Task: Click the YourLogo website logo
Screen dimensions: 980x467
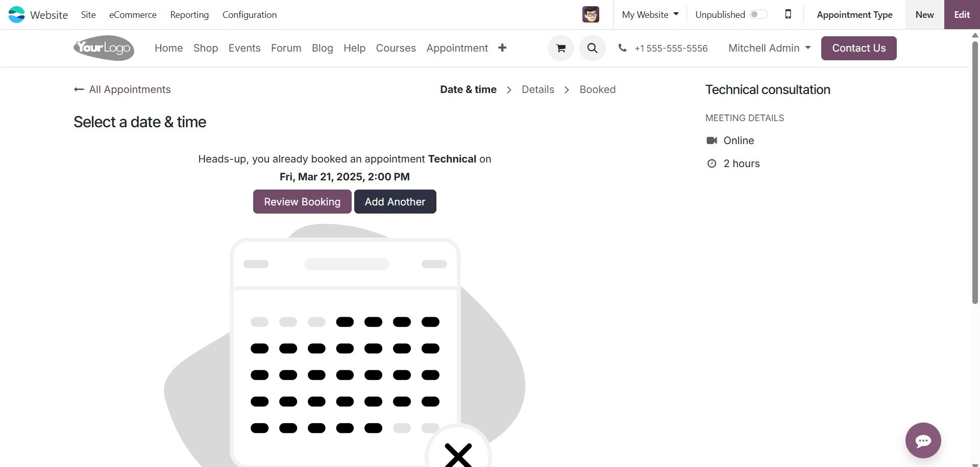Action: tap(104, 48)
